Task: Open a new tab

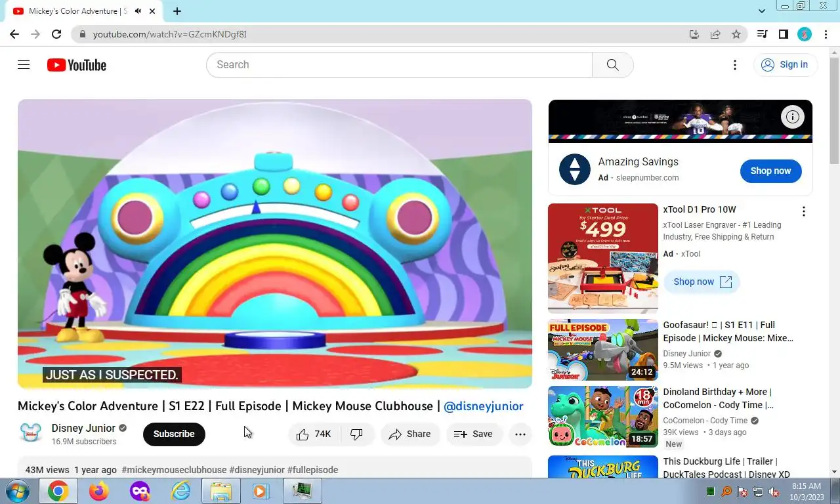Action: (177, 11)
